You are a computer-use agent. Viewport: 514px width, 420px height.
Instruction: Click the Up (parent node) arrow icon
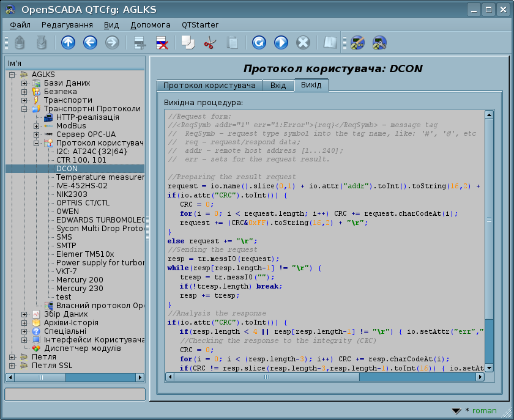68,42
